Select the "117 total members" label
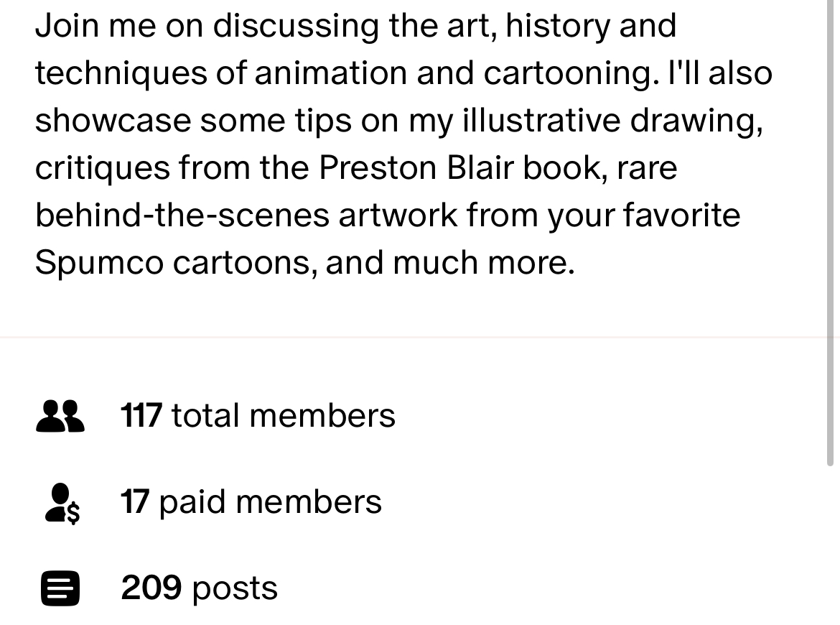This screenshot has width=840, height=625. coord(258,415)
